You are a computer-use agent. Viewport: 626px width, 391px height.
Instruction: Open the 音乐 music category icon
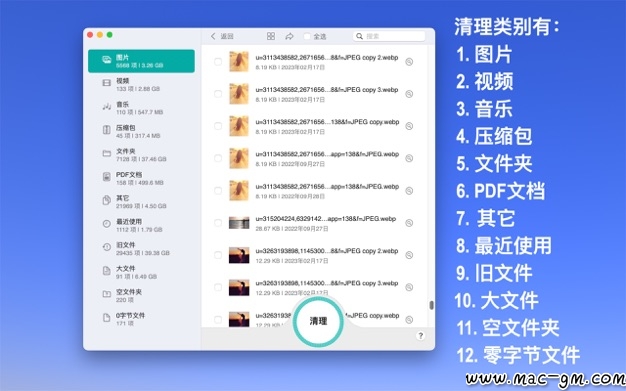(x=106, y=107)
